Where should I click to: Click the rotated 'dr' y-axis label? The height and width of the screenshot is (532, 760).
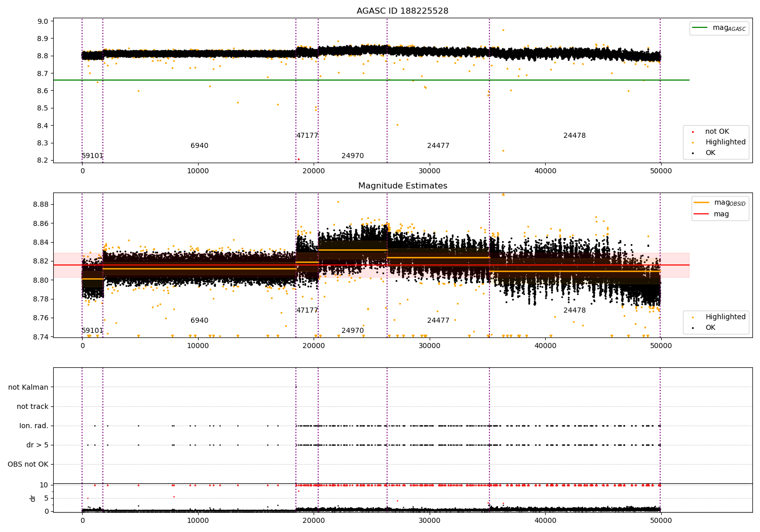click(x=33, y=498)
